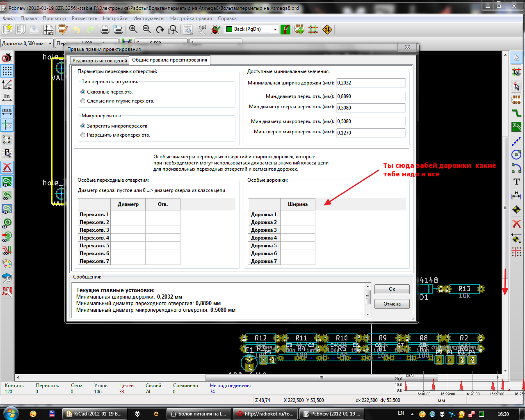
Task: Click the DRC ladybug check icon
Action: tap(216, 30)
